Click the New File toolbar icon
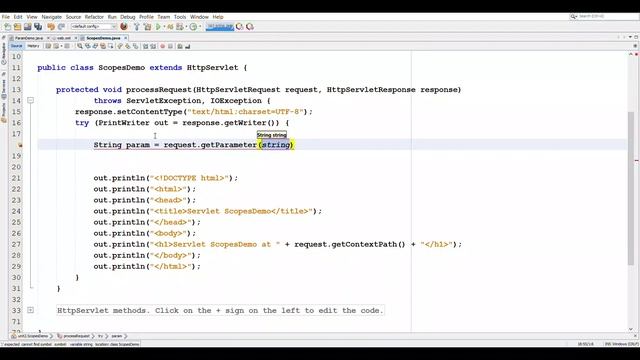The width and height of the screenshot is (640, 360). coord(7,27)
